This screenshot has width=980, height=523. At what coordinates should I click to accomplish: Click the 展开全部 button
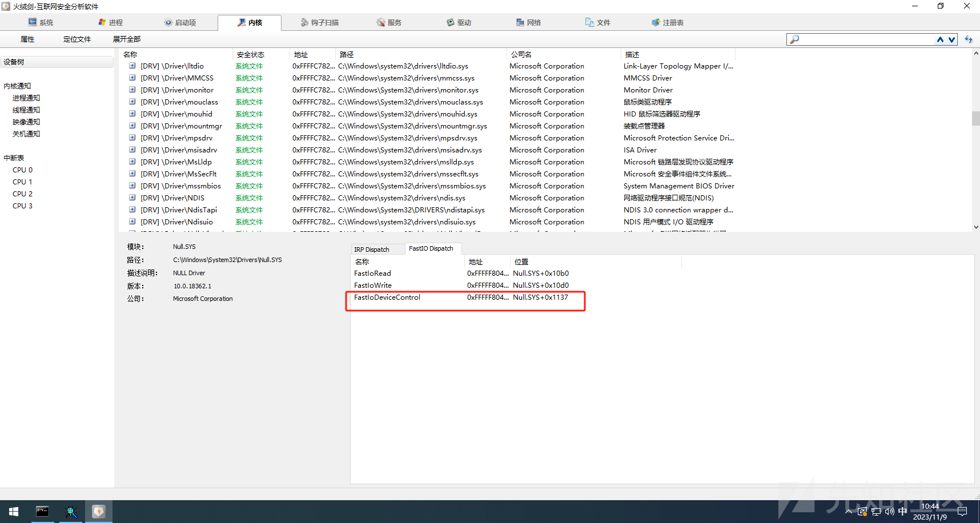[127, 39]
